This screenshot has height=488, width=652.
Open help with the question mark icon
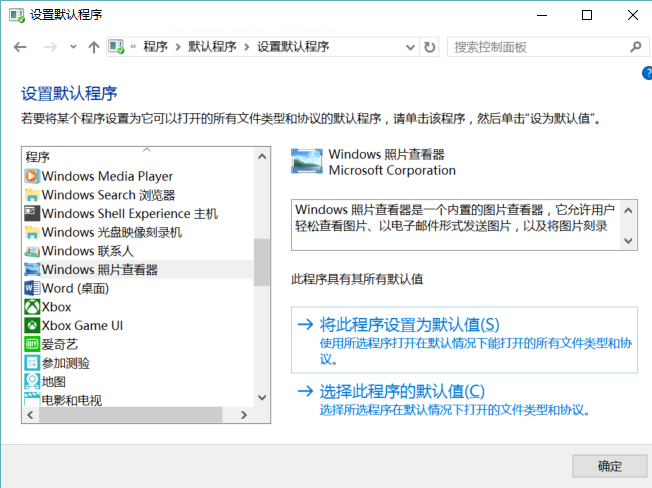coord(647,73)
